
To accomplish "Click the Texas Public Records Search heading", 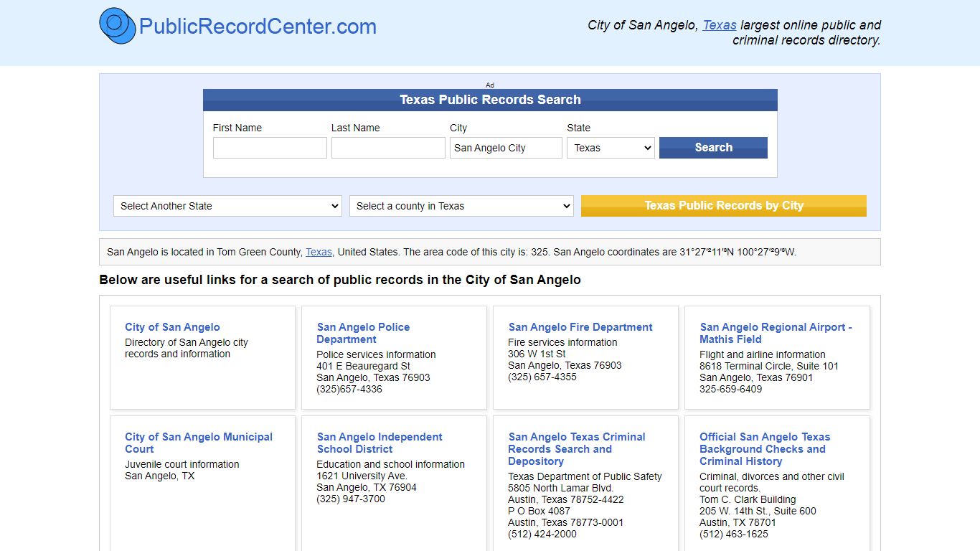I will tap(490, 100).
